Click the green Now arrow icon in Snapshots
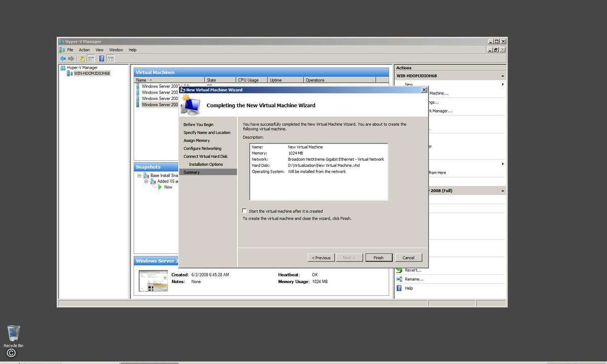Image resolution: width=607 pixels, height=364 pixels. (x=160, y=187)
